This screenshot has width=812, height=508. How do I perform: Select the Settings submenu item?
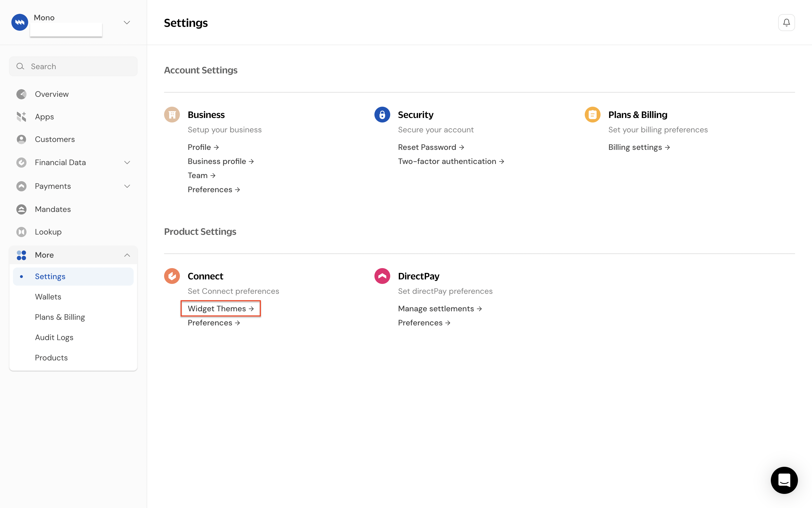(73, 277)
